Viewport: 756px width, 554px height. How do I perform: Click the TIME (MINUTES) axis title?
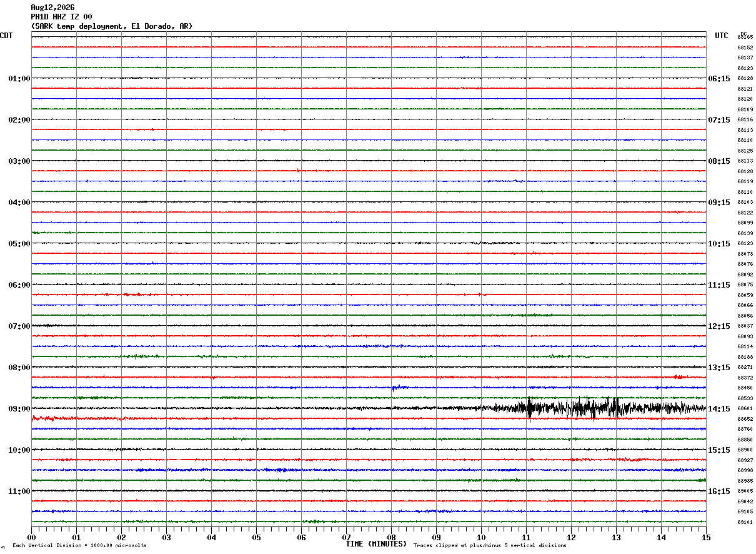click(x=376, y=544)
